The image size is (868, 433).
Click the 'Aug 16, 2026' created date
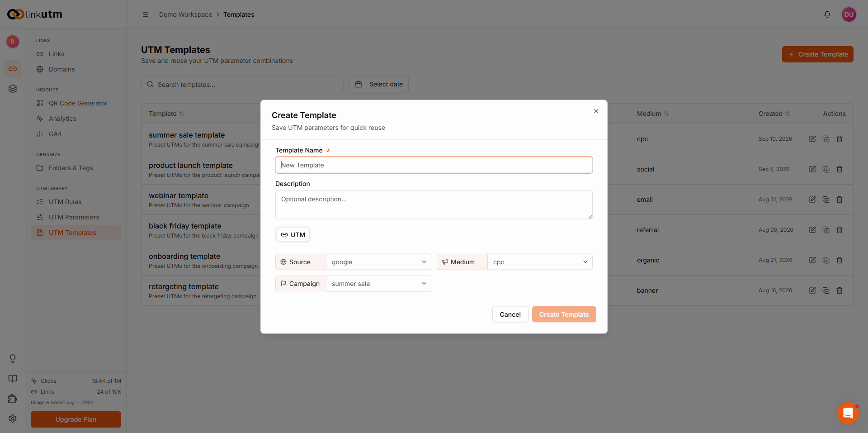click(775, 290)
